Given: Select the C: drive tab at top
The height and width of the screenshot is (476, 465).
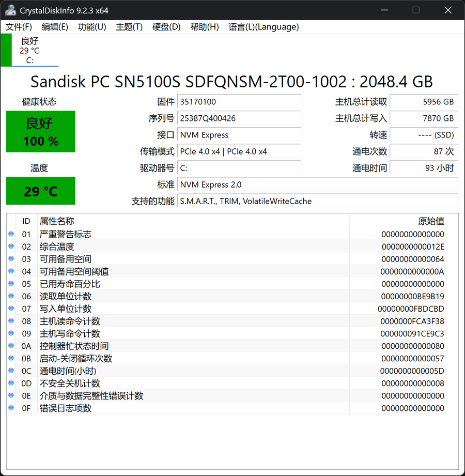Looking at the screenshot, I should pos(29,50).
